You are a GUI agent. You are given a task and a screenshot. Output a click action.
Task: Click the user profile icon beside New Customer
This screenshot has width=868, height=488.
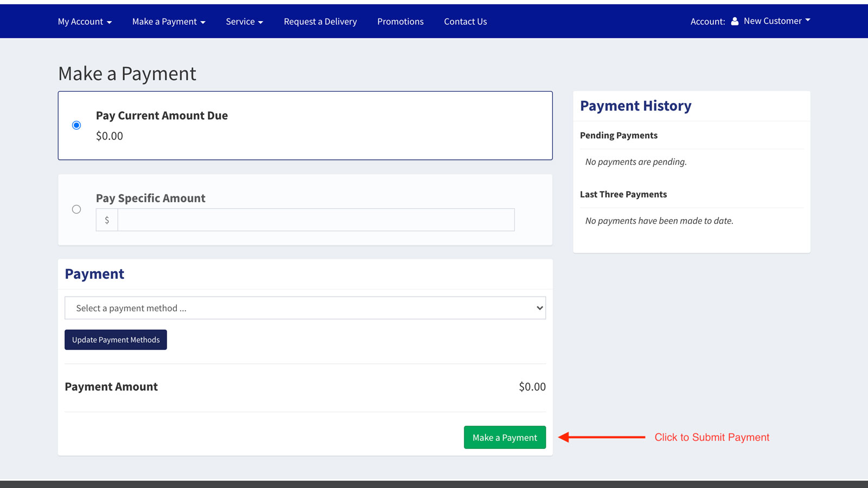pos(735,21)
